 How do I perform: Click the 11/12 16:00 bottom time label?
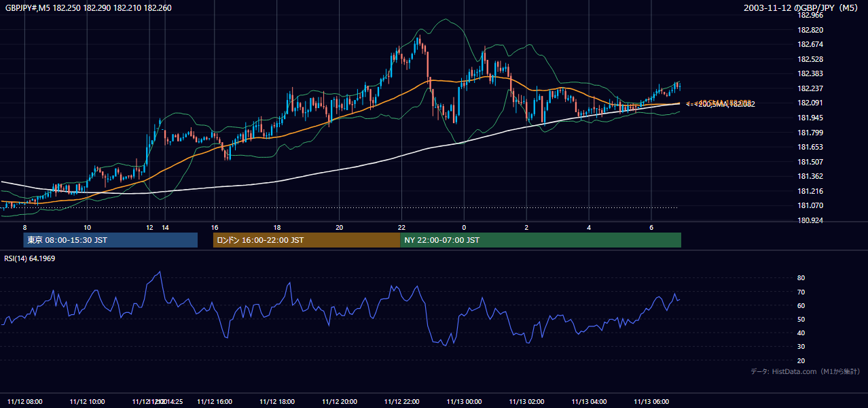[x=214, y=401]
